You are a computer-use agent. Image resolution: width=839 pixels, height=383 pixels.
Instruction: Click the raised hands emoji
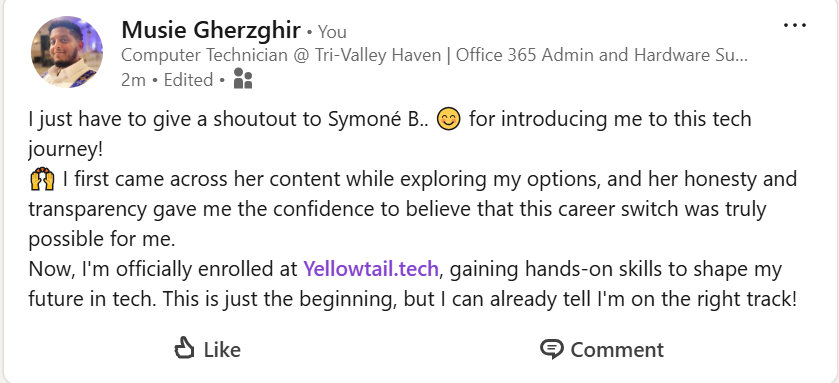click(x=42, y=179)
